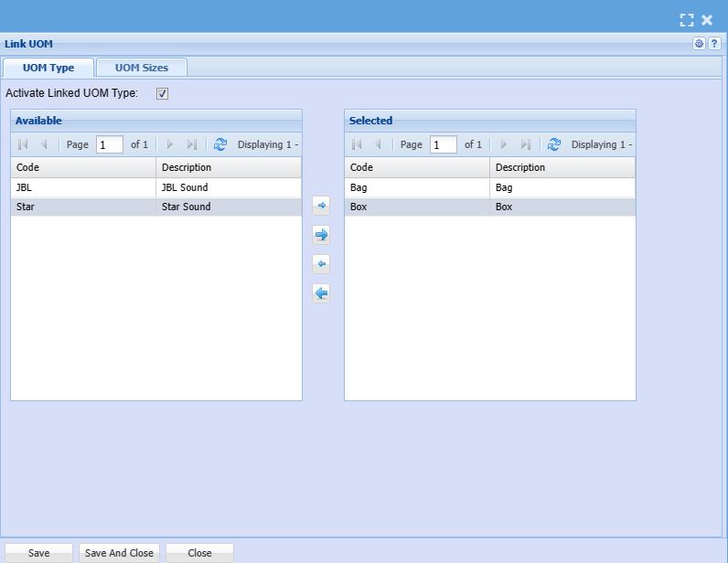Image resolution: width=728 pixels, height=563 pixels.
Task: Uncheck Activate Linked UOM Type checkbox
Action: pyautogui.click(x=163, y=93)
